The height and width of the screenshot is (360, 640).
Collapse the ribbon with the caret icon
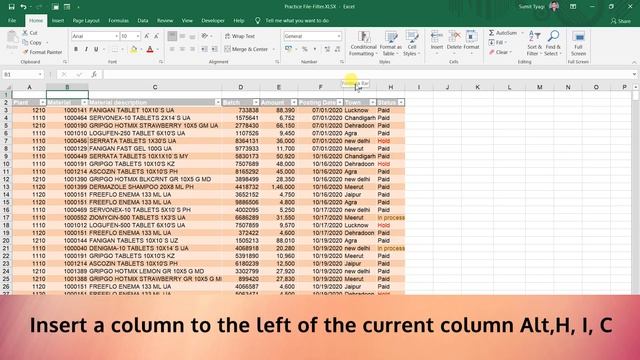(634, 62)
